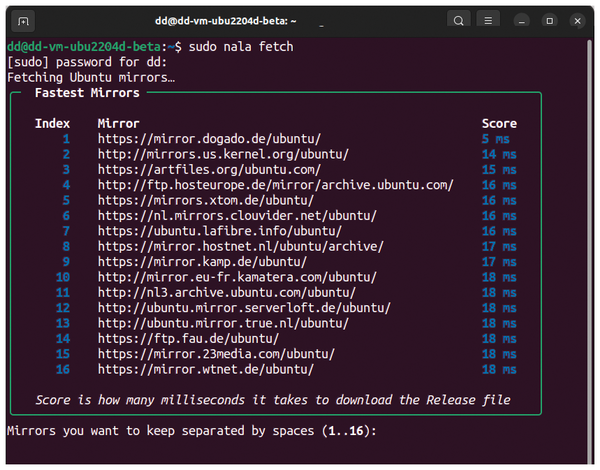This screenshot has height=470, width=600.
Task: Click the mirrors.us.kernel.org mirror URL
Action: point(223,154)
